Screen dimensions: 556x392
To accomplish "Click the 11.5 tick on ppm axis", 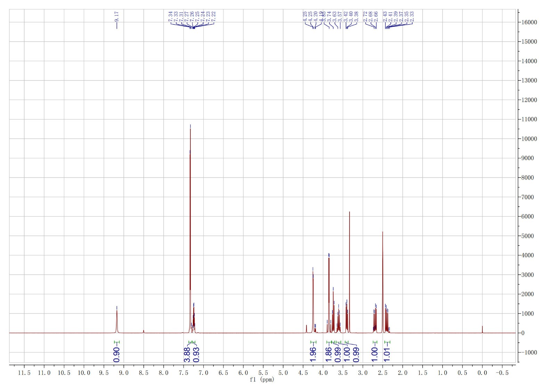I will tap(24, 373).
